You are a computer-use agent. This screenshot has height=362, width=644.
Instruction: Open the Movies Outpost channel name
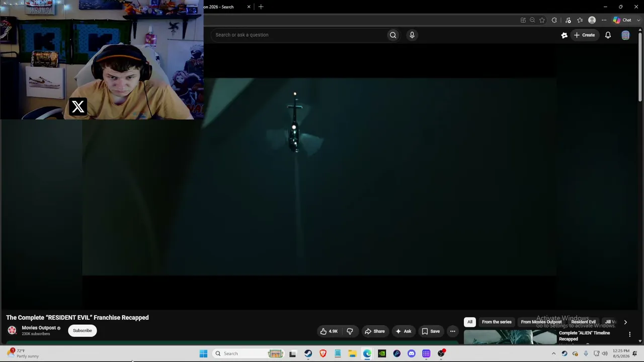tap(39, 328)
